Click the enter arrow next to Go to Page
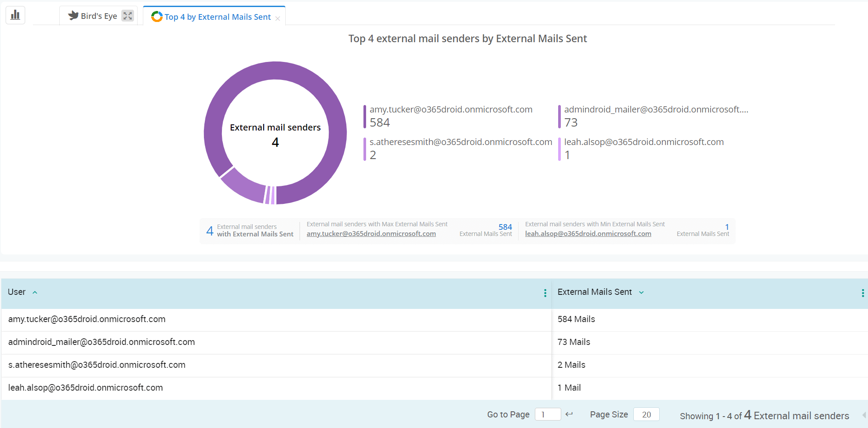868x428 pixels. pos(569,414)
